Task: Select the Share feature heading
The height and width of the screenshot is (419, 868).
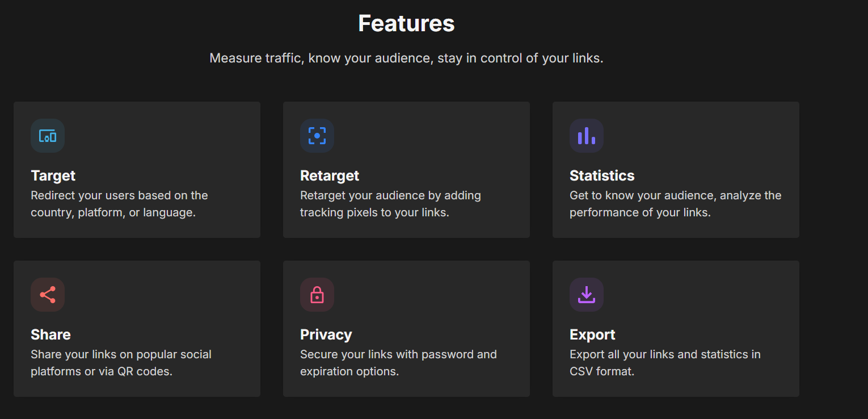Action: pyautogui.click(x=50, y=334)
